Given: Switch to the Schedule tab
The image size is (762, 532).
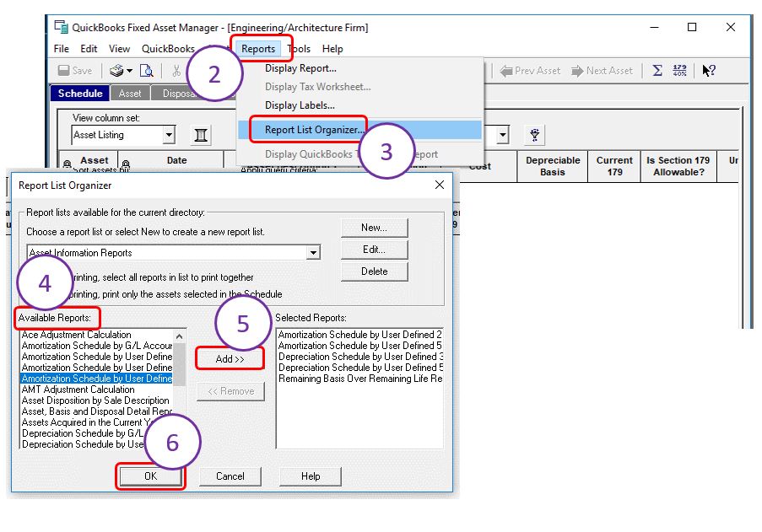Looking at the screenshot, I should coord(80,94).
